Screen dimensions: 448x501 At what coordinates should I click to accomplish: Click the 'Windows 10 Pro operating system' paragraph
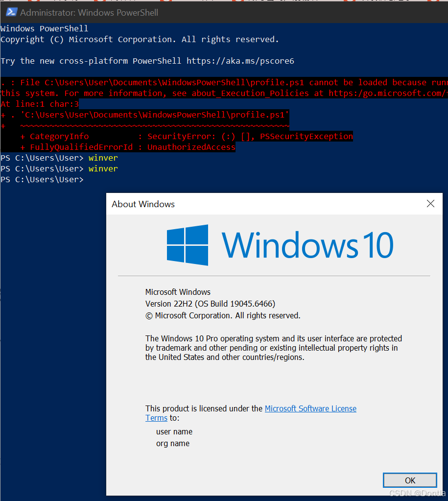click(274, 348)
